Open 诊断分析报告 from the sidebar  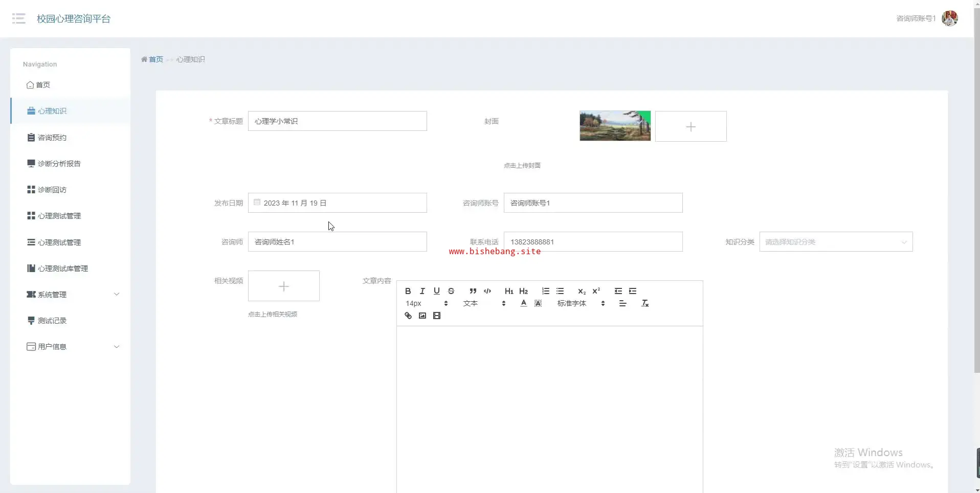click(x=71, y=164)
